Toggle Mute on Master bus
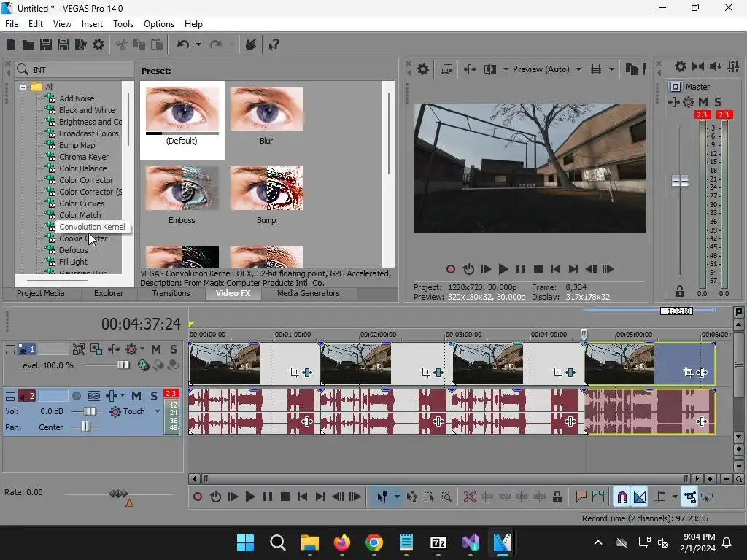This screenshot has height=560, width=747. [703, 102]
